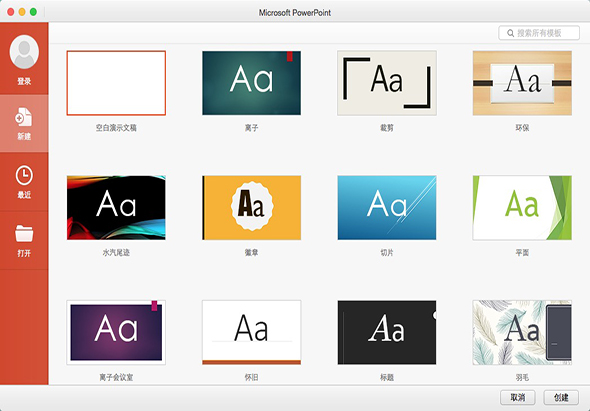The height and width of the screenshot is (411, 590).
Task: Click the 徽章 caption text
Action: [x=251, y=253]
